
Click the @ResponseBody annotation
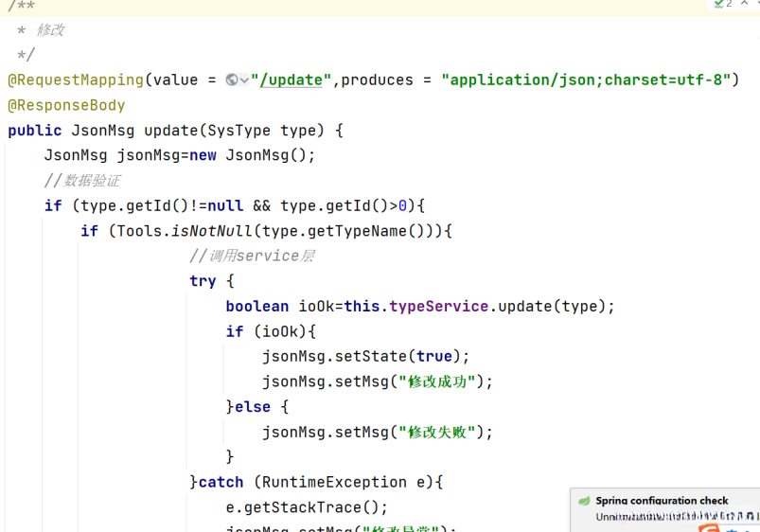66,105
